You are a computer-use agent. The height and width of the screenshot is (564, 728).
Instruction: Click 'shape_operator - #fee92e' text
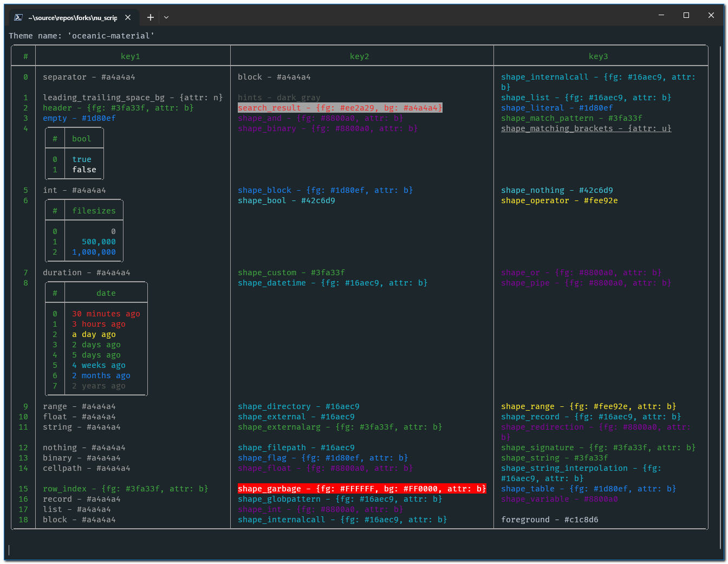[x=560, y=200]
